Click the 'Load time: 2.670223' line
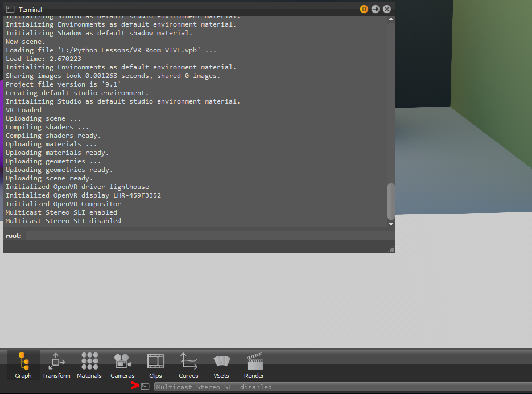This screenshot has width=532, height=394. tap(43, 59)
